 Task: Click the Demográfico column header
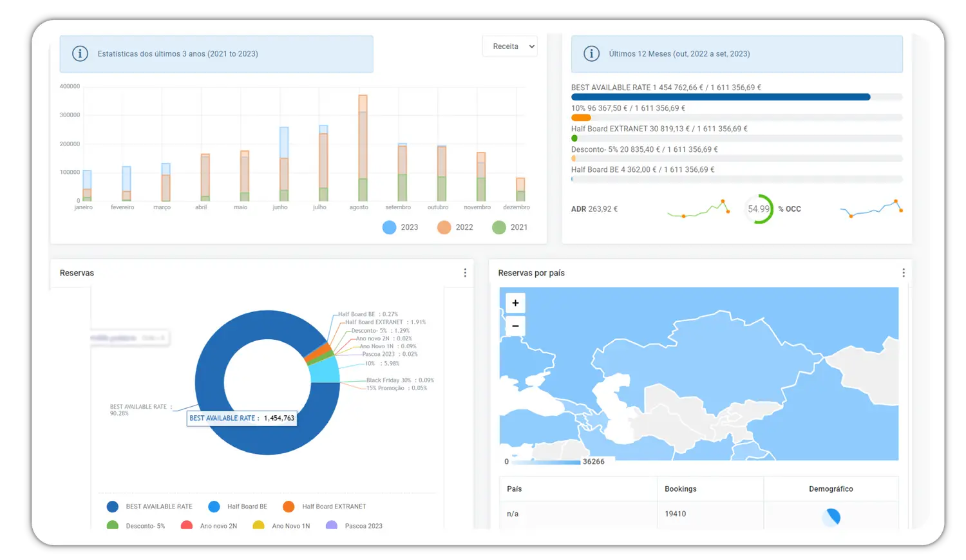coord(831,489)
